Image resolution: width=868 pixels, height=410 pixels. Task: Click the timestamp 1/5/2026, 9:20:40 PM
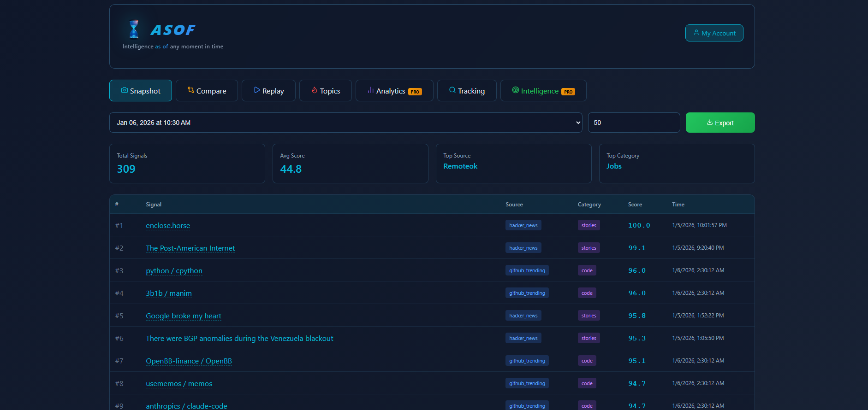point(698,248)
